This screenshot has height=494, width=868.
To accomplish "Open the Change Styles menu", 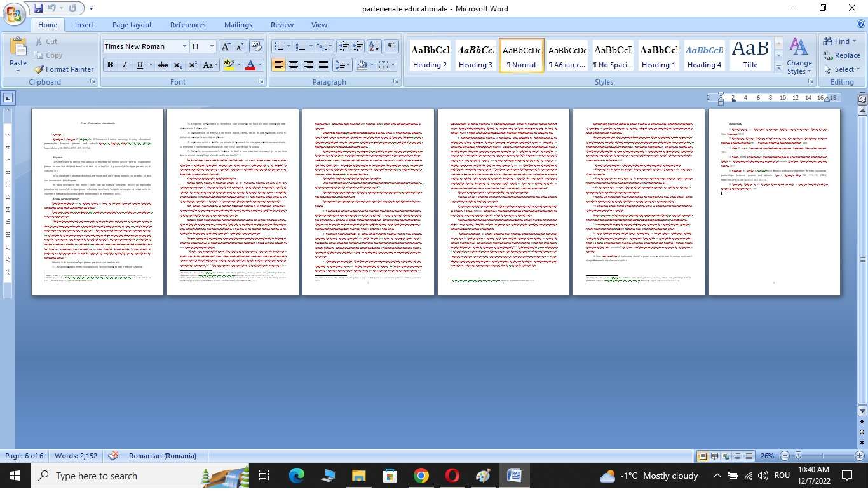I will pyautogui.click(x=799, y=56).
